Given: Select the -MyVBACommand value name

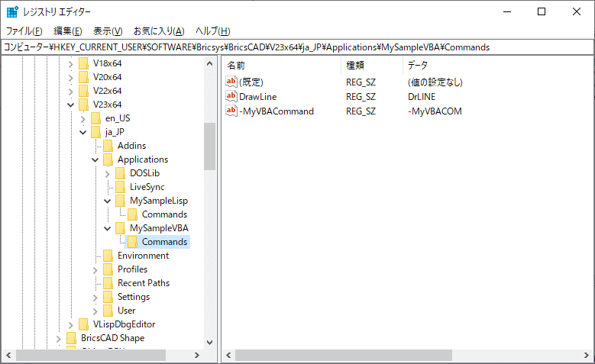Looking at the screenshot, I should [276, 111].
